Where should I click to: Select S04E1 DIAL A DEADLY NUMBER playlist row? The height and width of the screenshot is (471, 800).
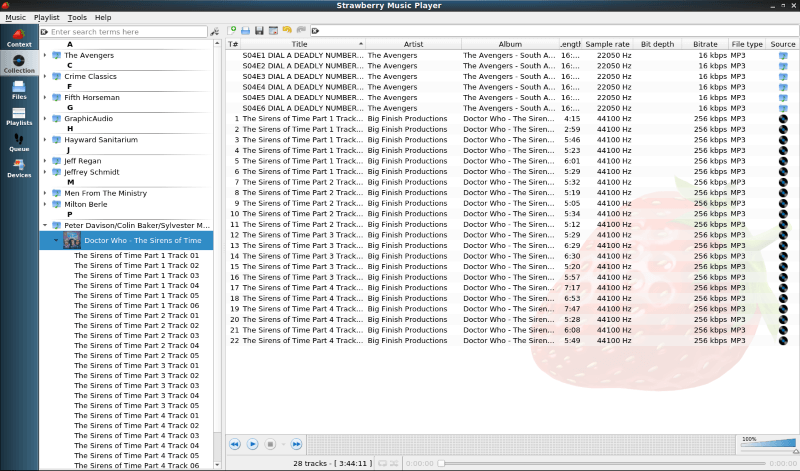click(513, 55)
